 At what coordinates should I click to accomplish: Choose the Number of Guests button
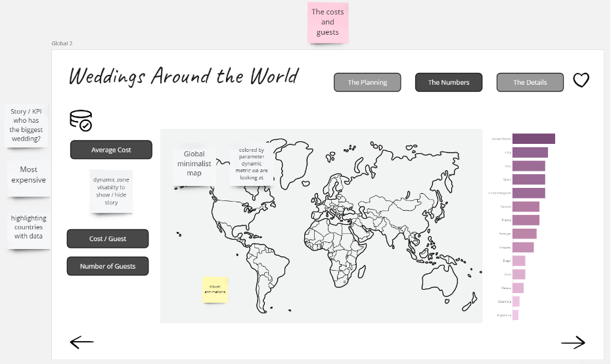coord(108,266)
